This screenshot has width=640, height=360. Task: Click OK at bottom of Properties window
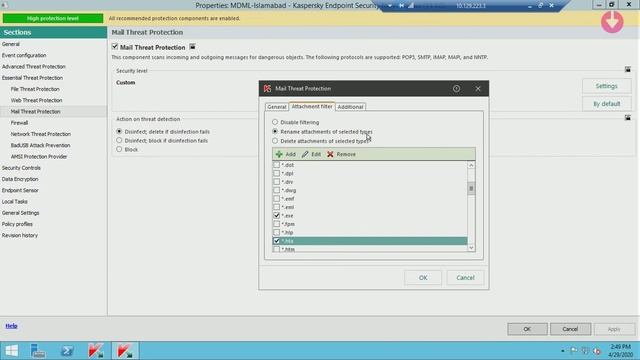(x=527, y=329)
